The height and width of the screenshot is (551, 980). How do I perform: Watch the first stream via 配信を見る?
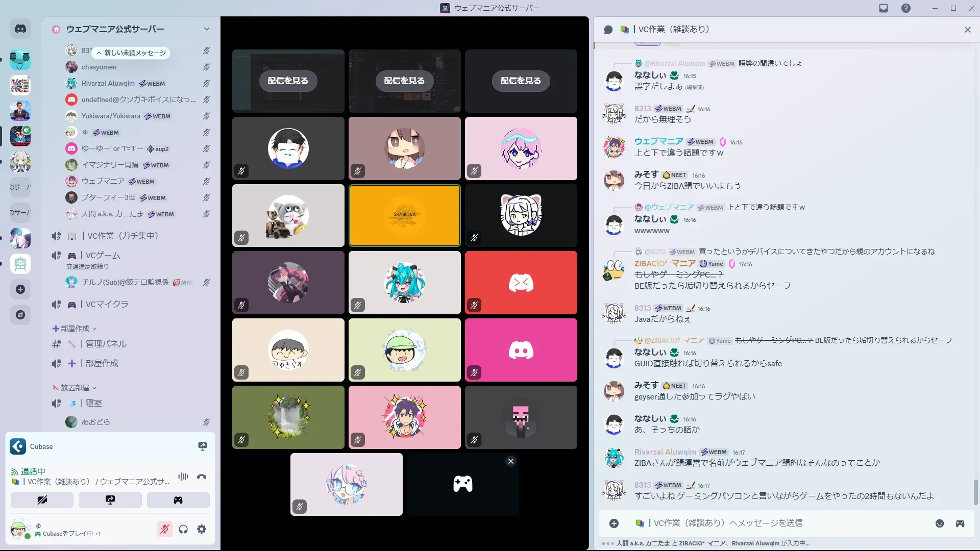click(288, 81)
